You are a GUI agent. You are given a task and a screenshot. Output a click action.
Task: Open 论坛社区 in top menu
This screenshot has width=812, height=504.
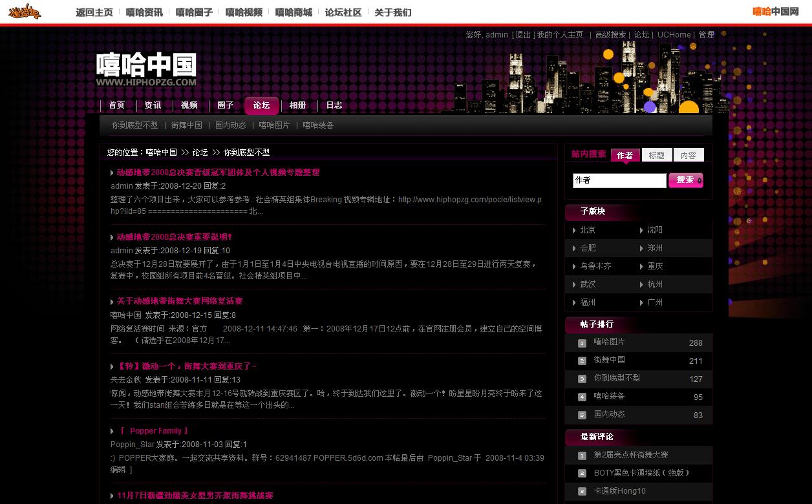[343, 12]
